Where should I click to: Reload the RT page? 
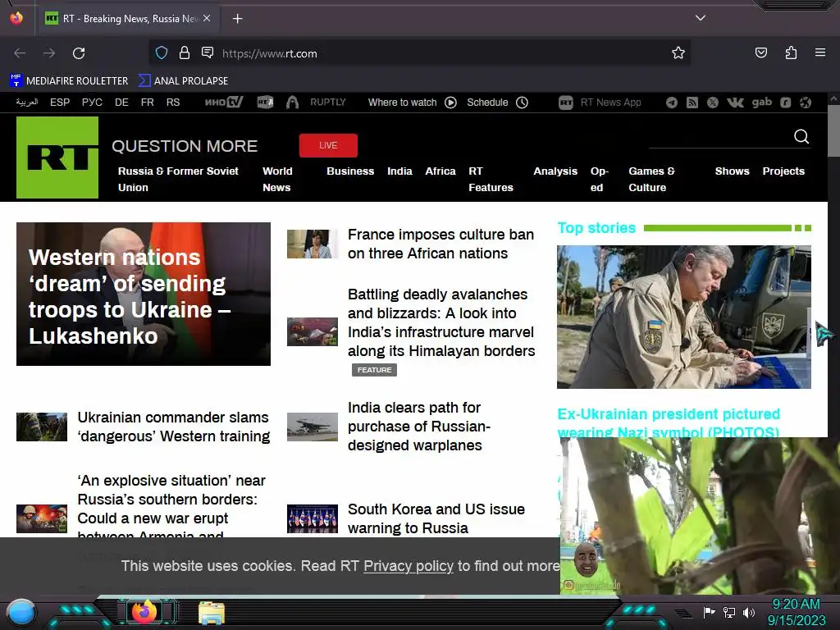pos(79,53)
